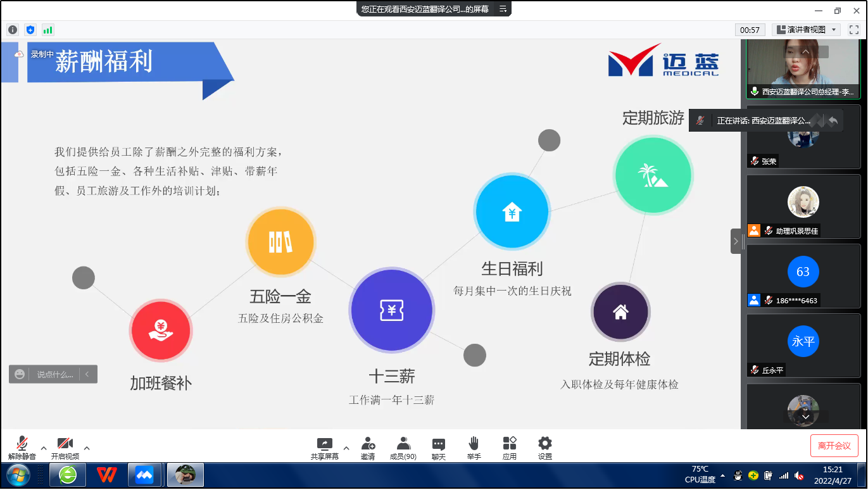This screenshot has width=868, height=490.
Task: Open the Invite (邀请) icon
Action: [x=368, y=447]
